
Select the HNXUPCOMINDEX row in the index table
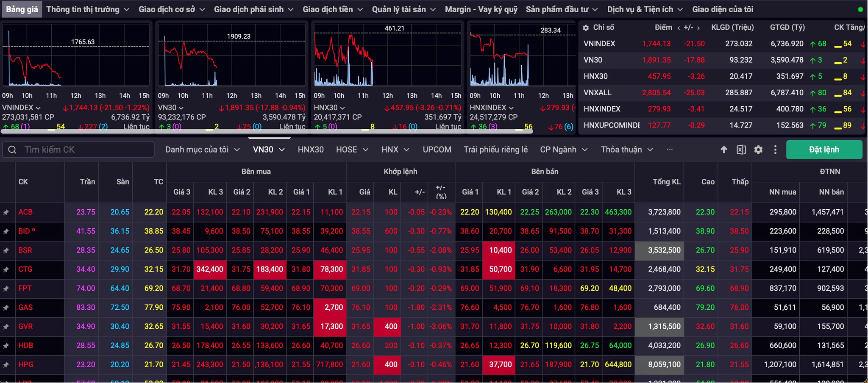click(x=722, y=125)
